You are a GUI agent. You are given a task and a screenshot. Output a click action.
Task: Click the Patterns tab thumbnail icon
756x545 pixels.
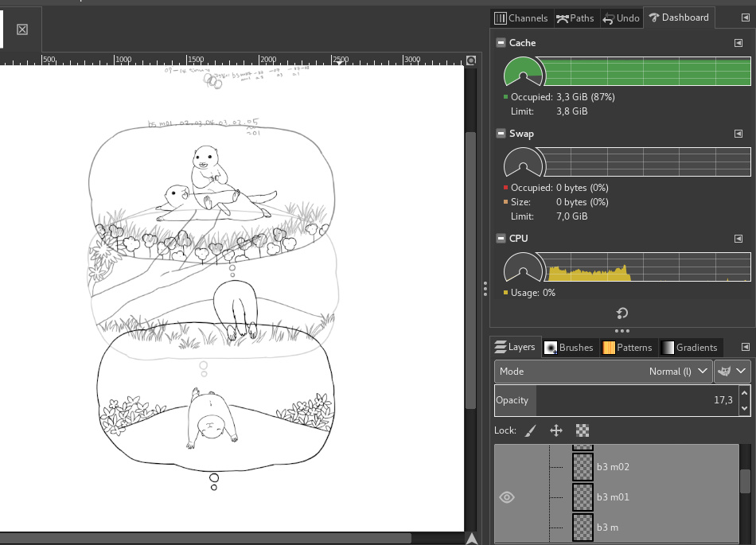click(606, 347)
